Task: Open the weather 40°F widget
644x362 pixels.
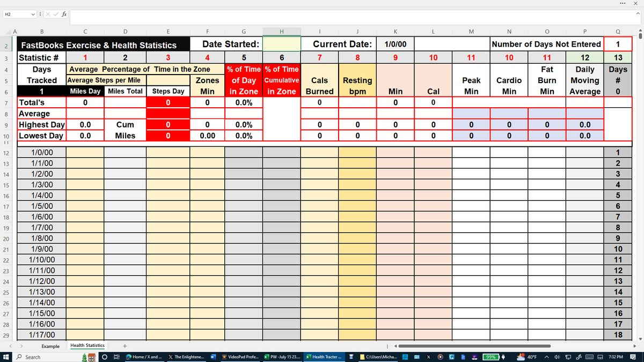Action: pyautogui.click(x=528, y=357)
